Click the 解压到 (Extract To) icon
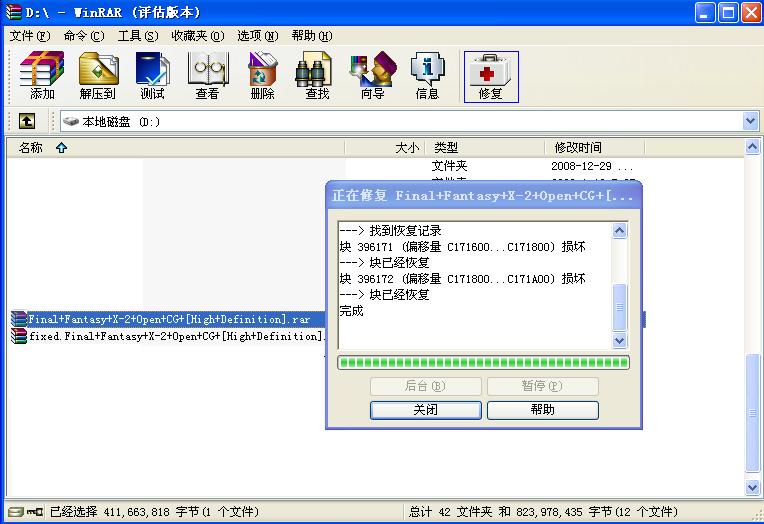 98,76
